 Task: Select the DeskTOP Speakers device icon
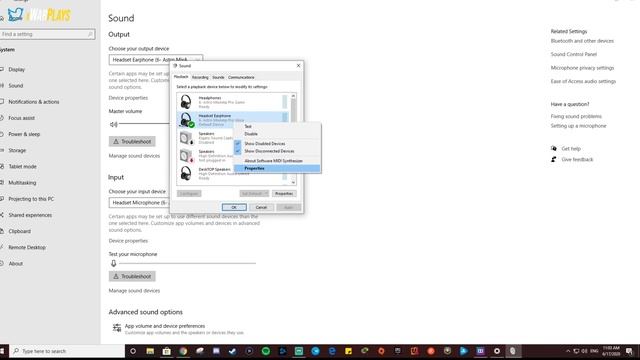[x=186, y=173]
